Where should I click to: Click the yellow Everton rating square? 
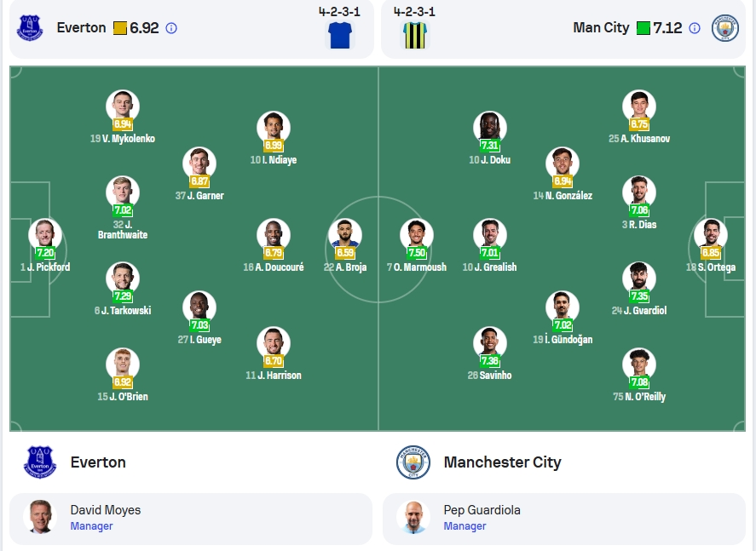click(x=120, y=28)
